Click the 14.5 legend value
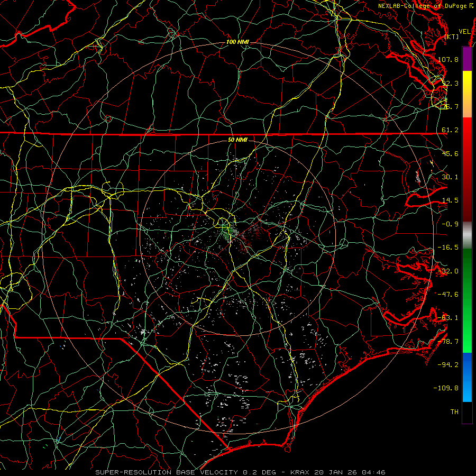The height and width of the screenshot is (476, 476). [x=450, y=200]
